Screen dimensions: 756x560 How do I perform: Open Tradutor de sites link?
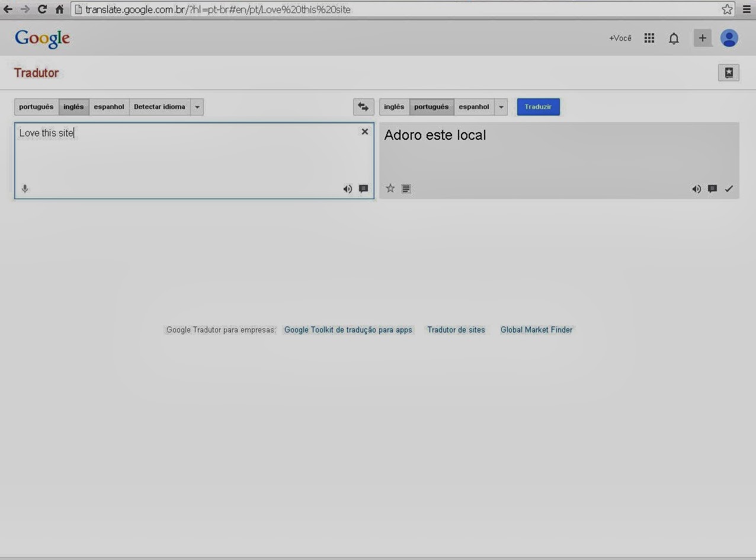(x=456, y=329)
